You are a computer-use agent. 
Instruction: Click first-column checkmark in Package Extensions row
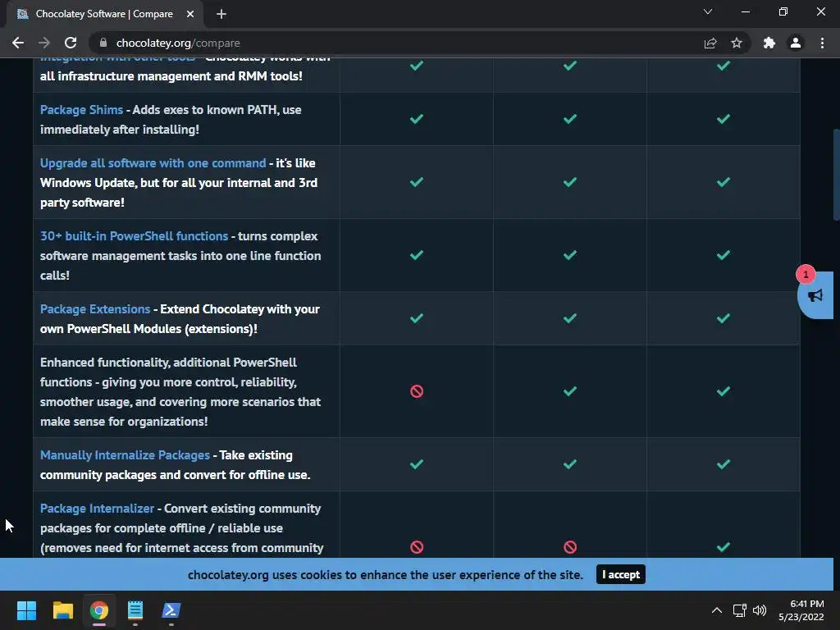tap(416, 318)
